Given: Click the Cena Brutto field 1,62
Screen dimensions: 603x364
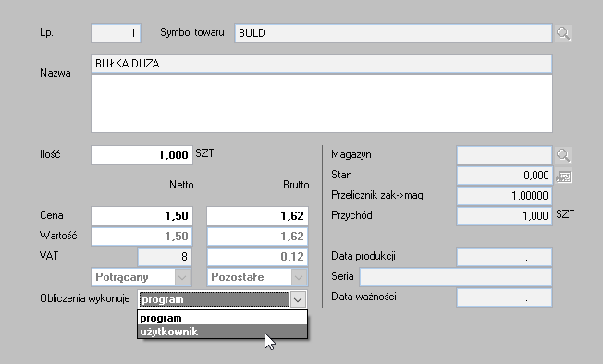Looking at the screenshot, I should 258,216.
